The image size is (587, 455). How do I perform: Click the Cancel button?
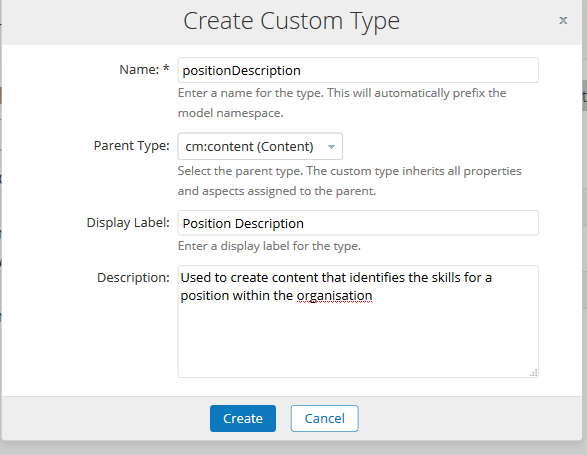click(325, 418)
